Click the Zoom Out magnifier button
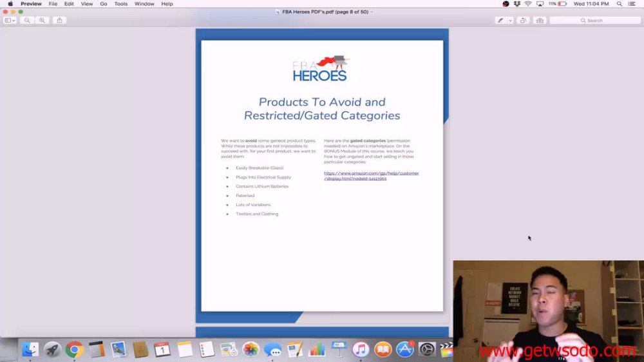 pos(27,20)
